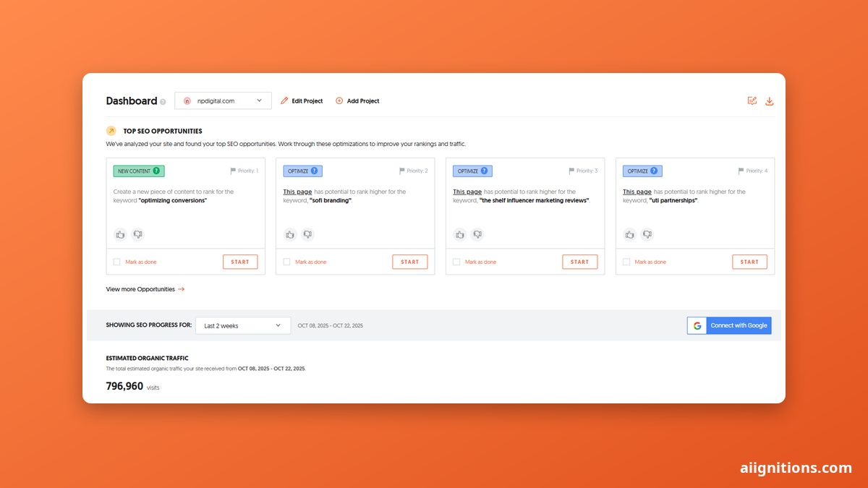
Task: Open the Last 2 weeks period dropdown
Action: coord(243,325)
